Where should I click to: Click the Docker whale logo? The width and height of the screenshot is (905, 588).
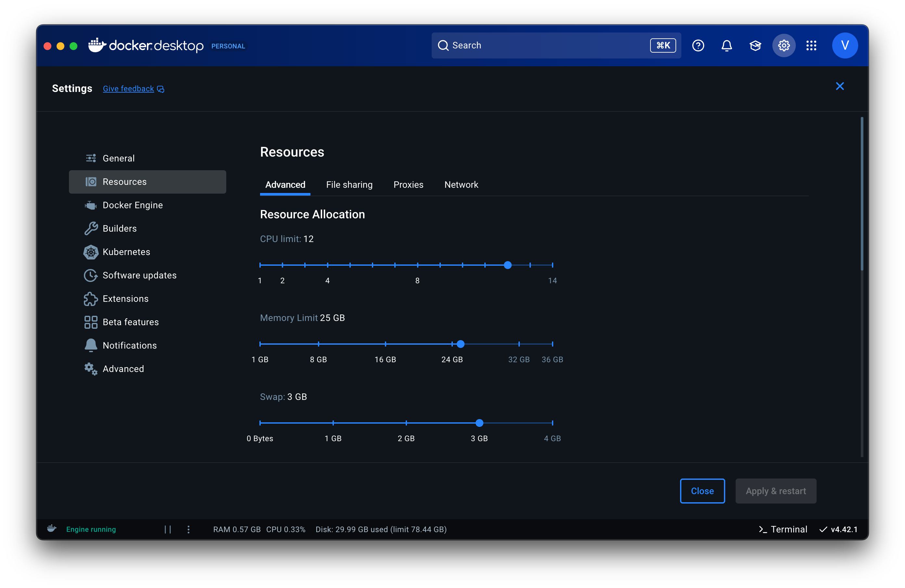pyautogui.click(x=97, y=45)
